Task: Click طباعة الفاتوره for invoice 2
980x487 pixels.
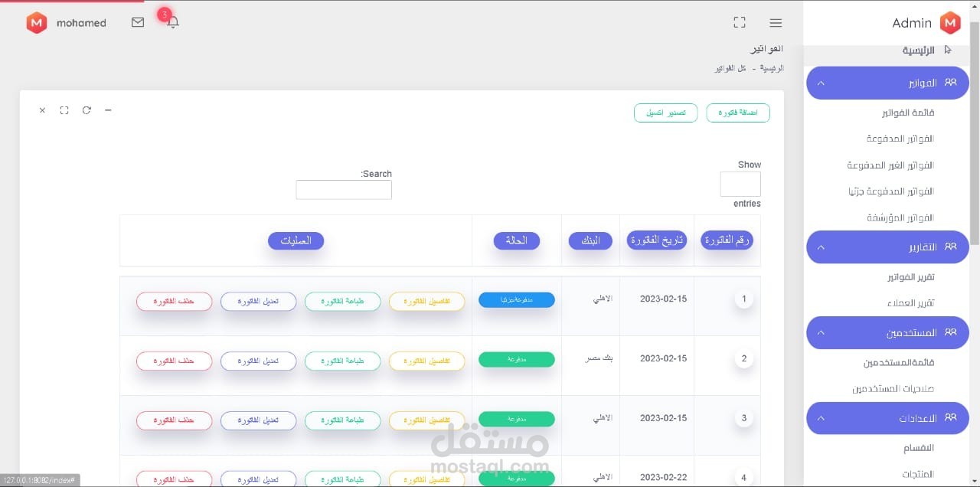Action: [342, 361]
